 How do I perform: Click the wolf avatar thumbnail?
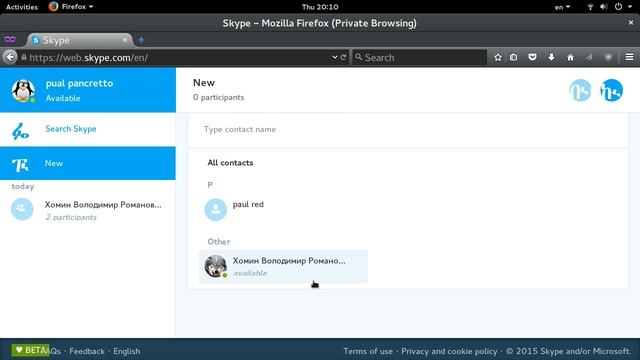(x=216, y=266)
